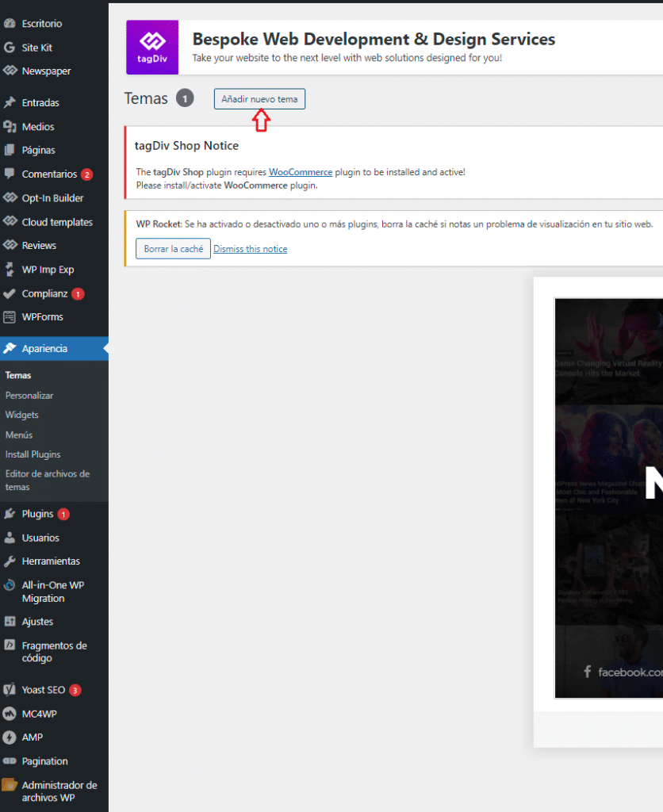Select Install Plugins submenu item

point(33,454)
